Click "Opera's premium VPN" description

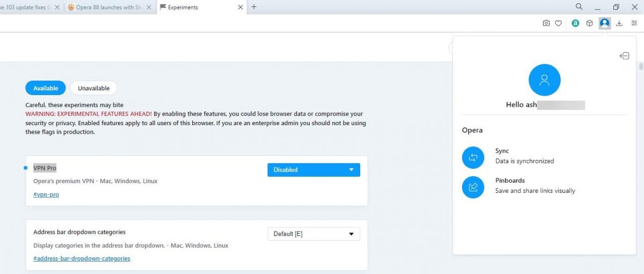coord(96,181)
